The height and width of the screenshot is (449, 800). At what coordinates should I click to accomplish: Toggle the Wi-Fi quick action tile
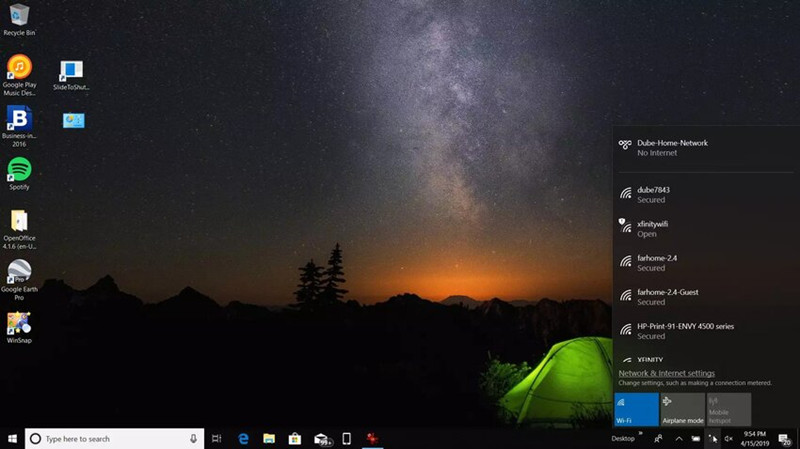(x=636, y=409)
